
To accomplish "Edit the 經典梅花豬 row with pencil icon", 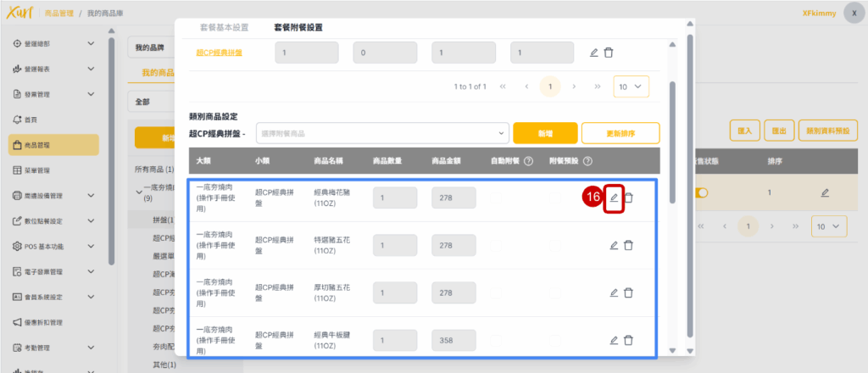I will [x=614, y=198].
